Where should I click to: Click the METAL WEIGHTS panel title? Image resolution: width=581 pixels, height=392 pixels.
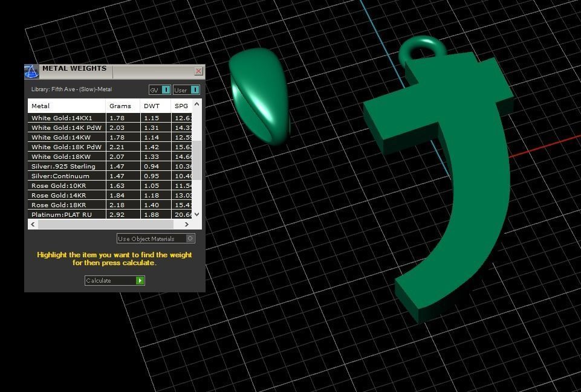click(x=74, y=68)
